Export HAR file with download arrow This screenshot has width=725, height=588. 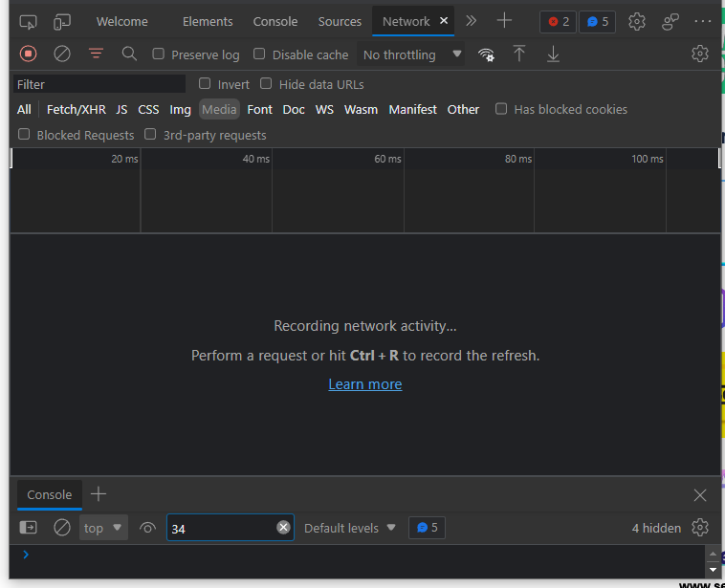[553, 54]
